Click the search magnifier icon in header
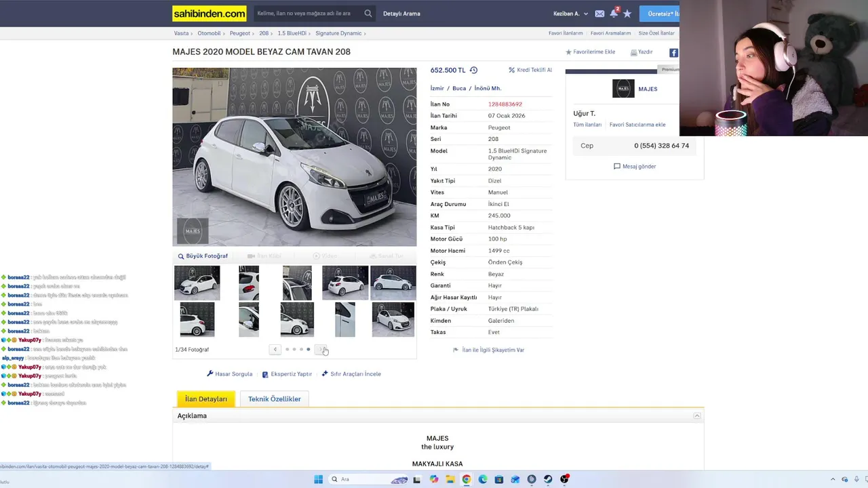The height and width of the screenshot is (488, 868). [368, 14]
